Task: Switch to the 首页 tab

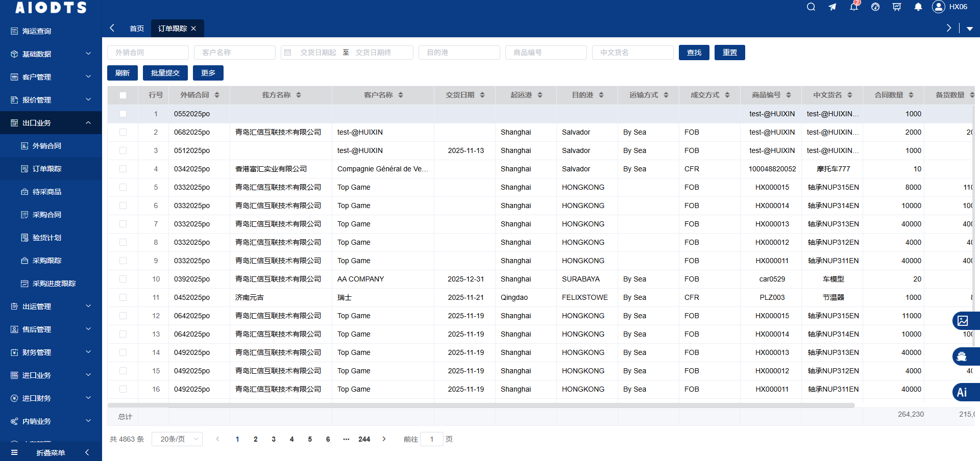Action: [x=137, y=29]
